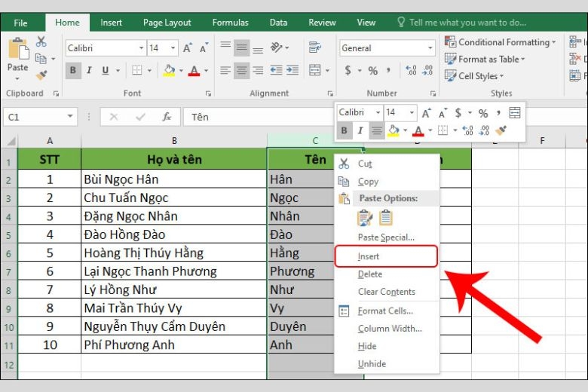588x392 pixels.
Task: Click Wrap Text icon in ribbon
Action: pos(314,47)
